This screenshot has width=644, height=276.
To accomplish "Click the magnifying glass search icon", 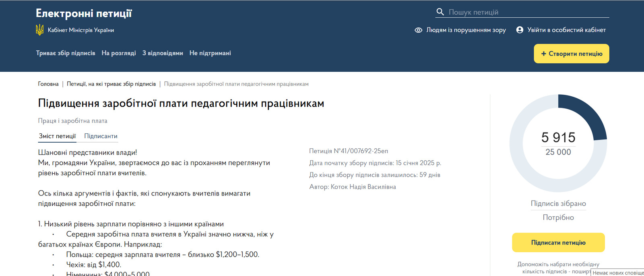I will click(x=440, y=12).
